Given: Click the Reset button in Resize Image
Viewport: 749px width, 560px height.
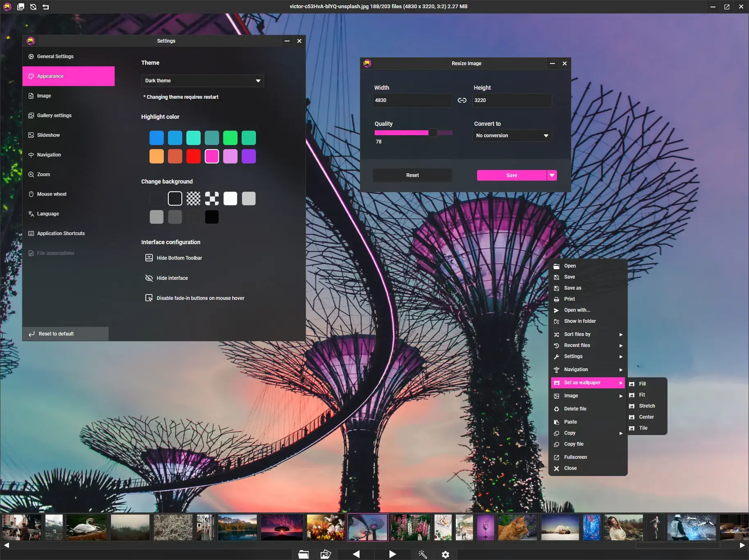Looking at the screenshot, I should pos(412,175).
